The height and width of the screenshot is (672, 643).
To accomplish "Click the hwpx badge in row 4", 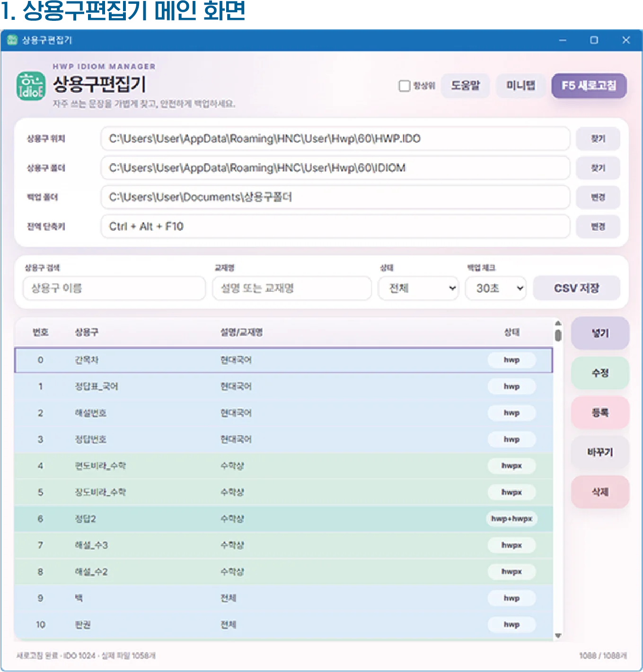I will 511,466.
